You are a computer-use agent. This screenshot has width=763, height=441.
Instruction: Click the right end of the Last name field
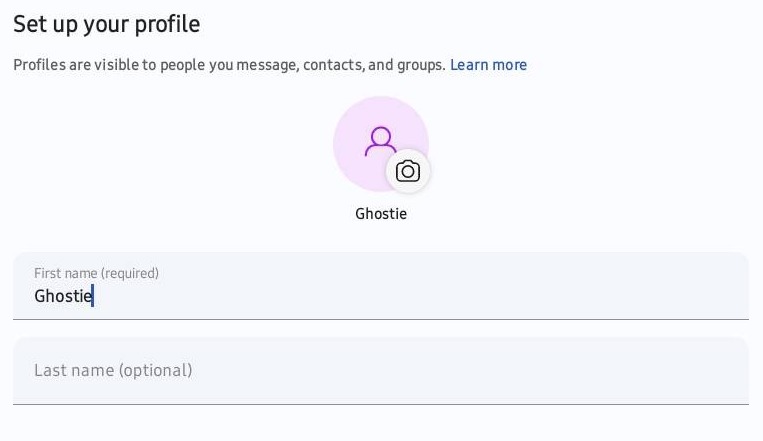point(720,370)
